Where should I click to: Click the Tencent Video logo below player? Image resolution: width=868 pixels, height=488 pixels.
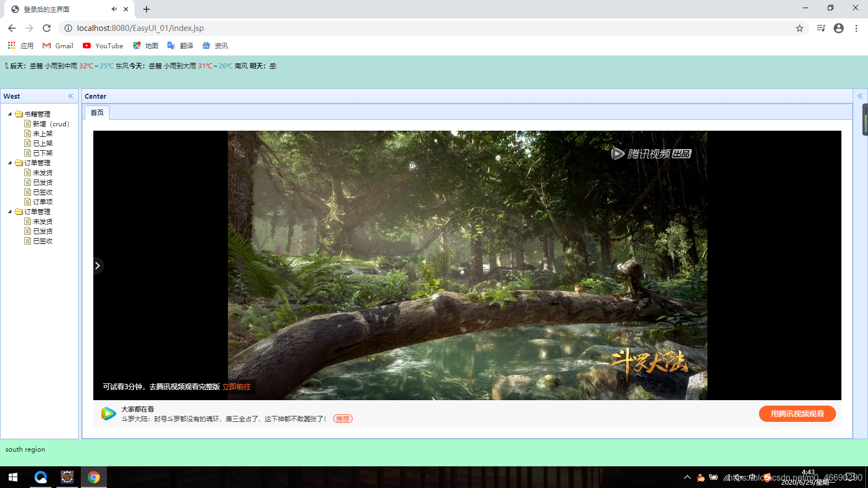pyautogui.click(x=108, y=414)
